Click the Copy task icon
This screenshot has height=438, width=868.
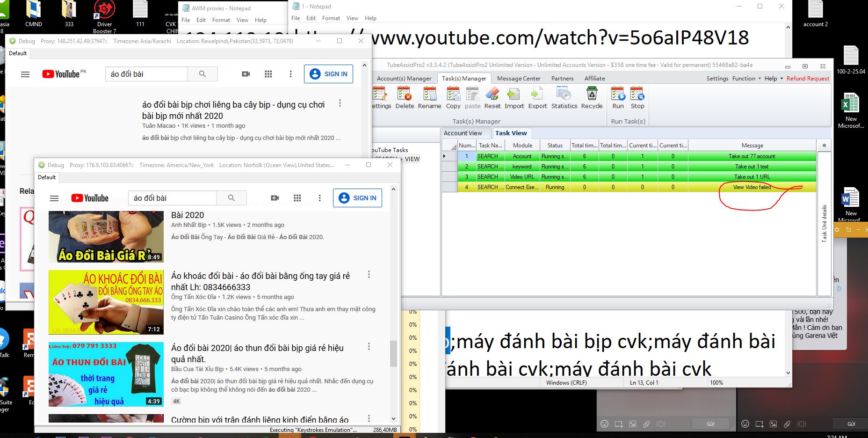(x=453, y=98)
